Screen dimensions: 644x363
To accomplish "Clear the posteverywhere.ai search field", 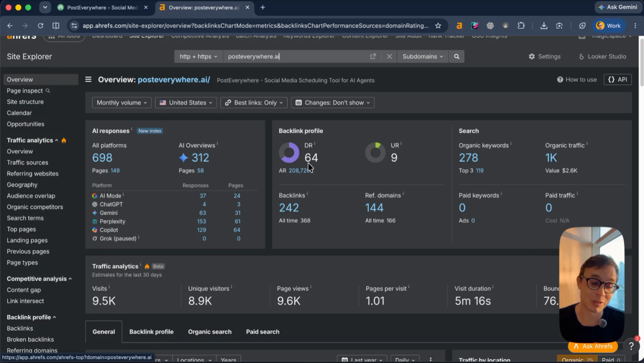I will pos(389,56).
